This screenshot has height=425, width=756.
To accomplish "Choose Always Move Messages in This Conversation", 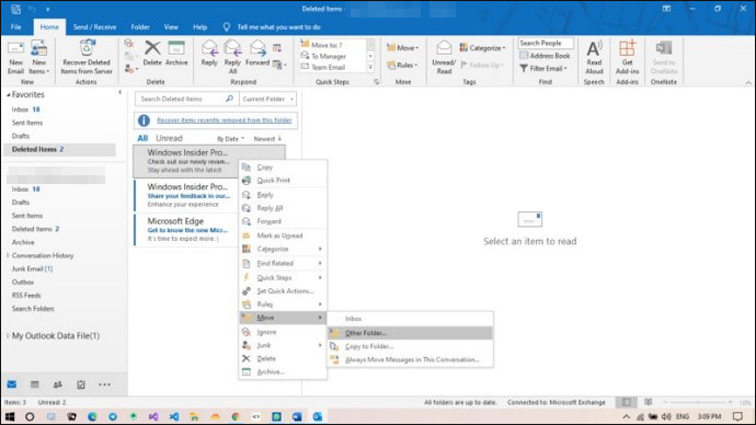I will [x=410, y=360].
